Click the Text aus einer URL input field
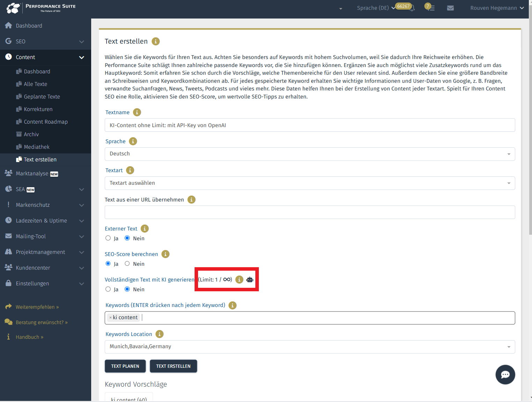This screenshot has width=532, height=402. coord(310,212)
